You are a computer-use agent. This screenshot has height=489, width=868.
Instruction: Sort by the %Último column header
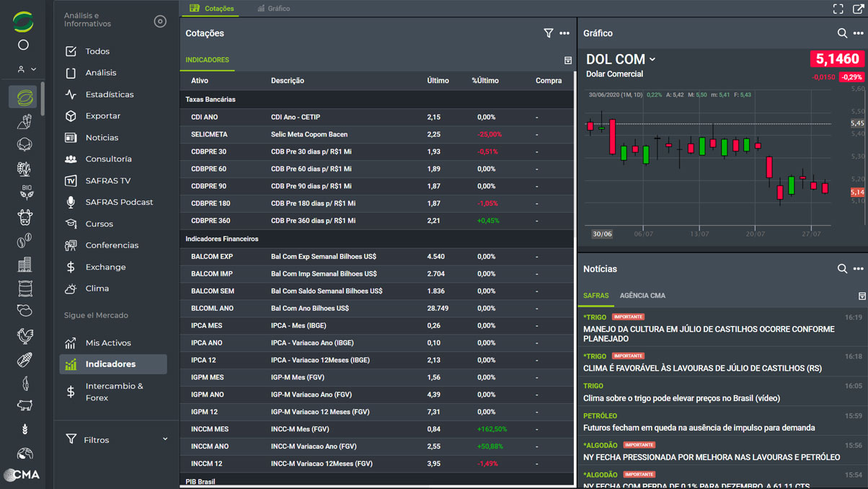coord(485,81)
